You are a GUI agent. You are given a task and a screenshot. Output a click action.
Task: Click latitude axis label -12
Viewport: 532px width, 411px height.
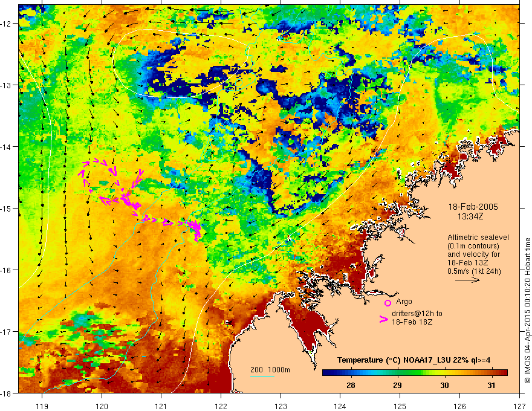coord(6,24)
